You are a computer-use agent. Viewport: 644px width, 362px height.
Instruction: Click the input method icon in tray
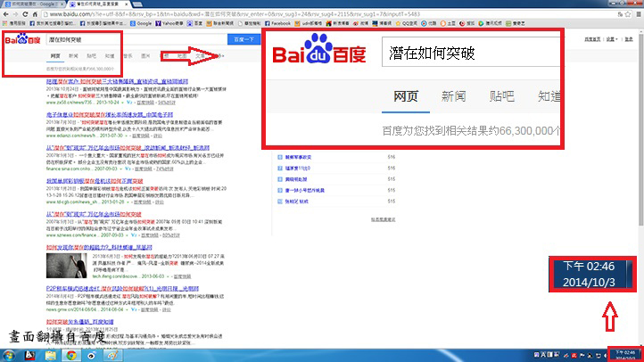[537, 355]
